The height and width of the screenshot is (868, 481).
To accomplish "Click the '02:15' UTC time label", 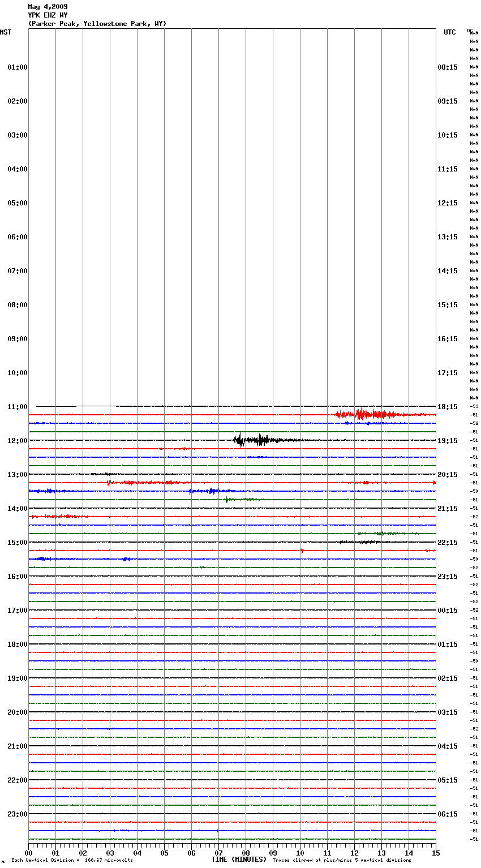I will pyautogui.click(x=448, y=678).
